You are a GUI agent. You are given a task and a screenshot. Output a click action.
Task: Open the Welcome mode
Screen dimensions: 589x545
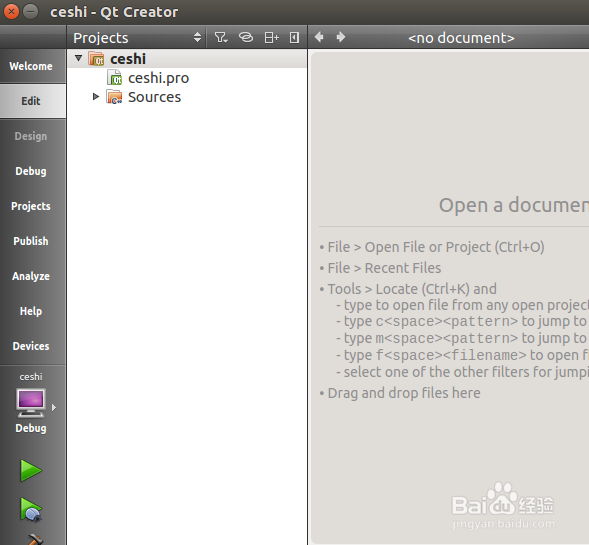[x=31, y=66]
